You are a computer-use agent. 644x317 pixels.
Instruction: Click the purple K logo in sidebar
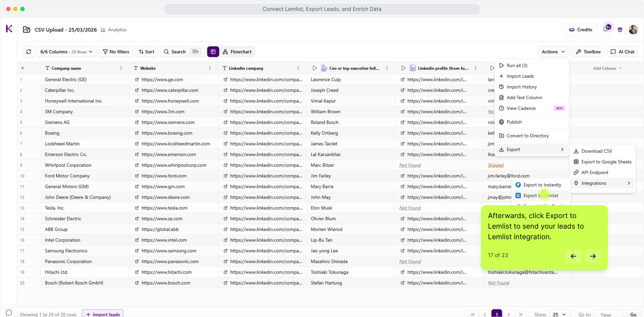9,28
